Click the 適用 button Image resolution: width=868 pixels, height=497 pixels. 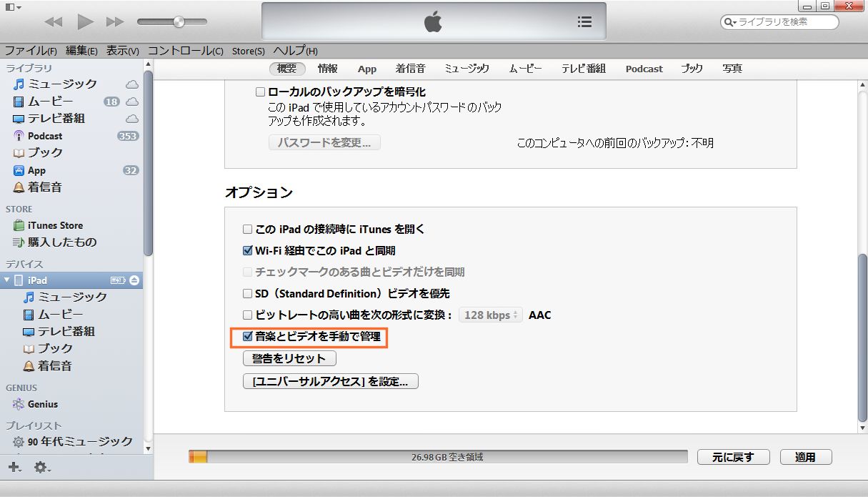pyautogui.click(x=805, y=457)
